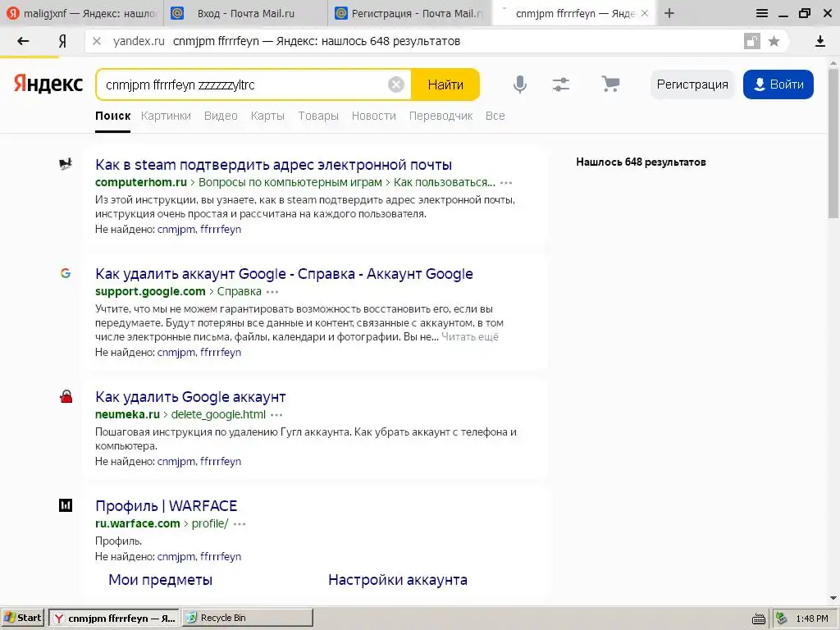
Task: Click the Яндекс logo
Action: coord(48,84)
